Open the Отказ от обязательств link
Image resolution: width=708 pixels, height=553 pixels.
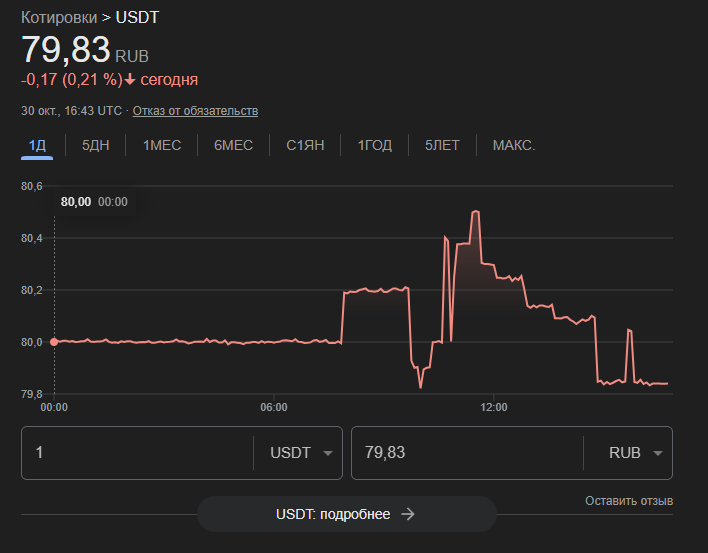pos(195,110)
